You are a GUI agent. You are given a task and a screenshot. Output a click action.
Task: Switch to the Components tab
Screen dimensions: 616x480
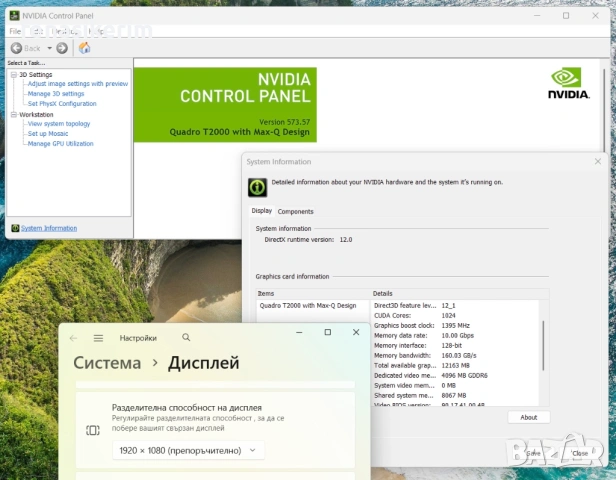[x=295, y=212]
